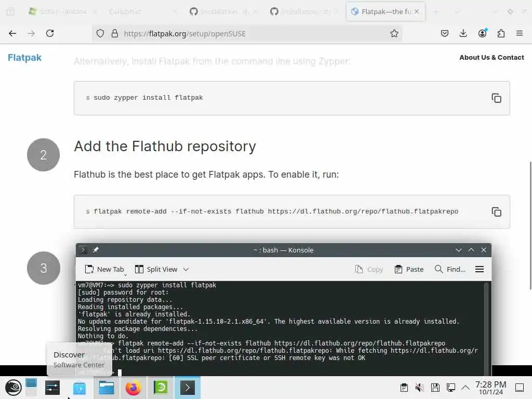Open the list all tabs dropdown

pos(457,11)
